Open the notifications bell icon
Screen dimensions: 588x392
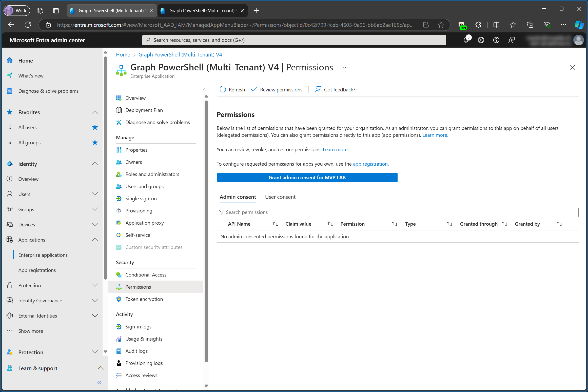tap(466, 40)
